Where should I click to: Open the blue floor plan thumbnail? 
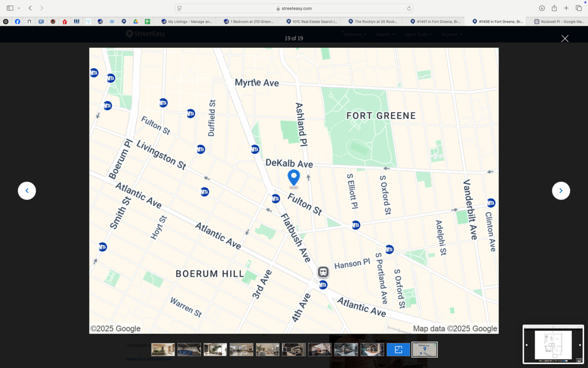click(x=399, y=349)
